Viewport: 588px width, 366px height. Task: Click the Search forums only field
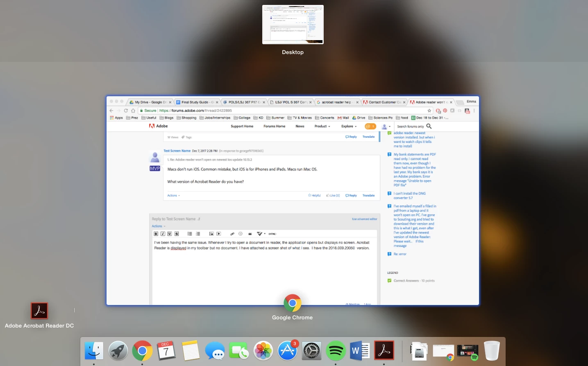coord(411,127)
